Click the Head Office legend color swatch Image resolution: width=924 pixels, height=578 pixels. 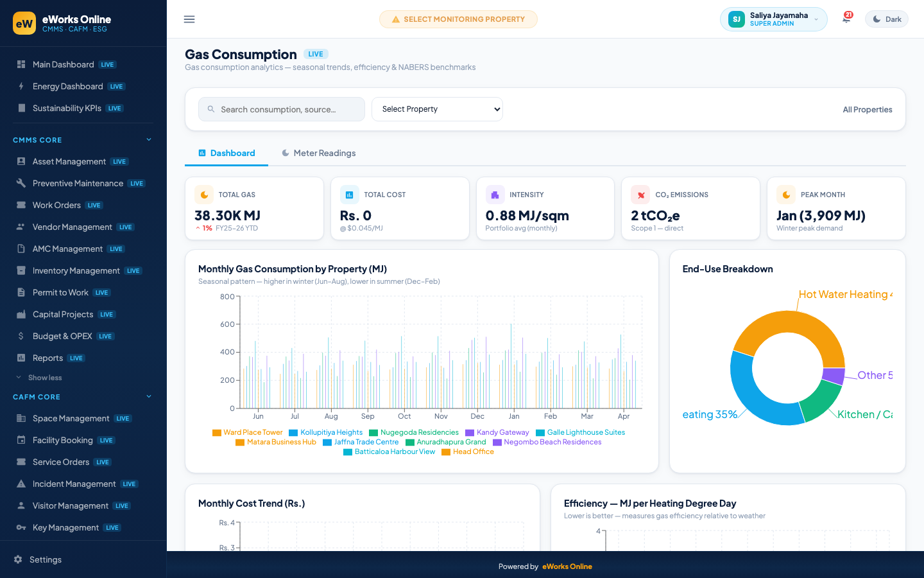coord(446,452)
